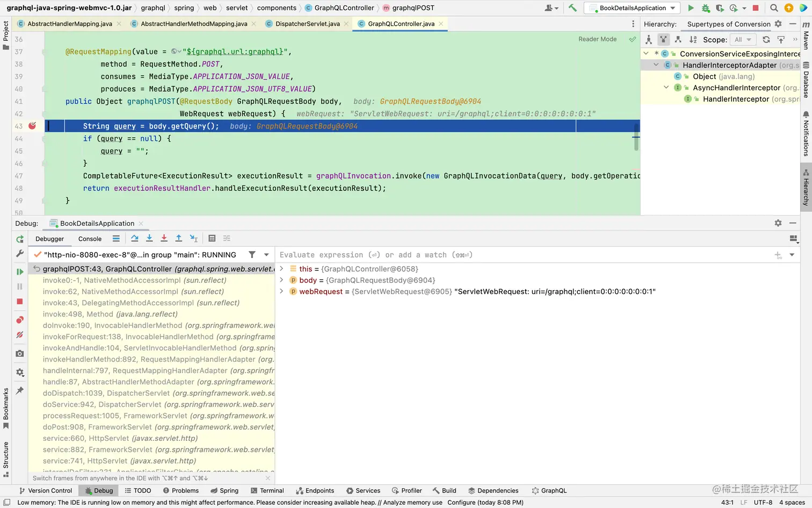Screen dimensions: 812x508
Task: Open Scope All dropdown in Hierarchy
Action: click(x=744, y=39)
